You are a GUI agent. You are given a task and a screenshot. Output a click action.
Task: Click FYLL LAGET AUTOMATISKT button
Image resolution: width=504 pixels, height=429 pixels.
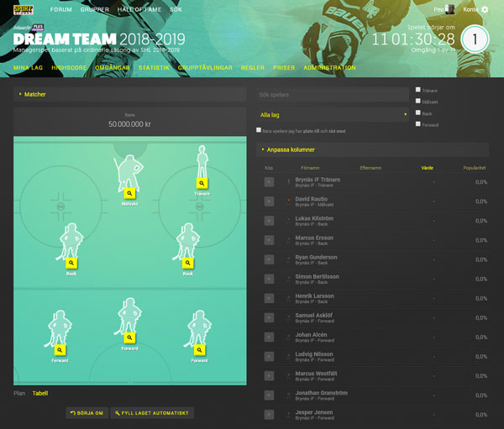point(152,413)
